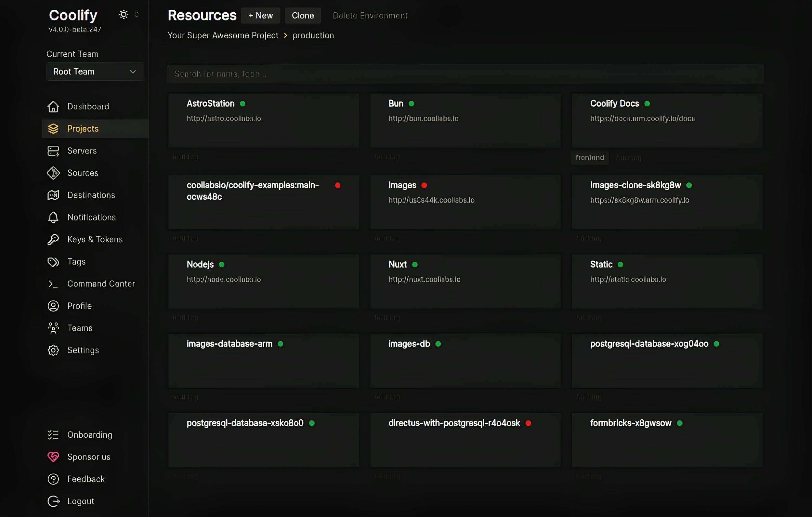Screen dimensions: 812x517
Task: Expand the Root Team dropdown
Action: (95, 72)
